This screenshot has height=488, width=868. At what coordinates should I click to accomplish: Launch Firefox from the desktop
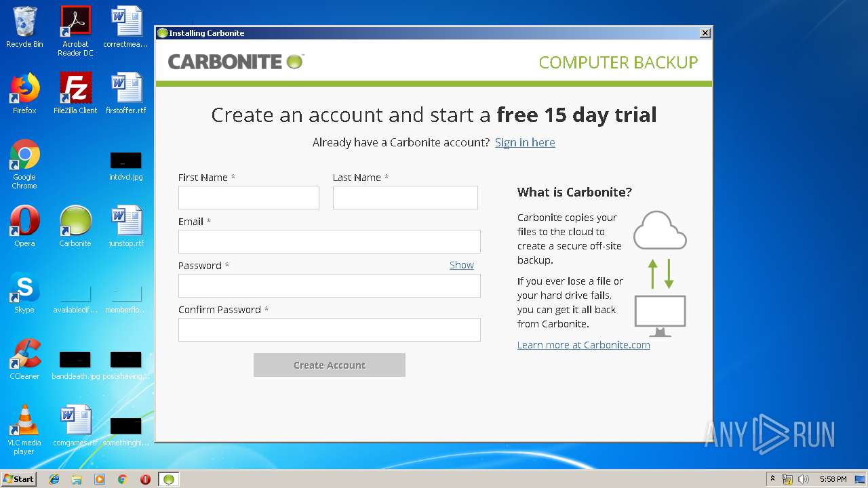24,94
